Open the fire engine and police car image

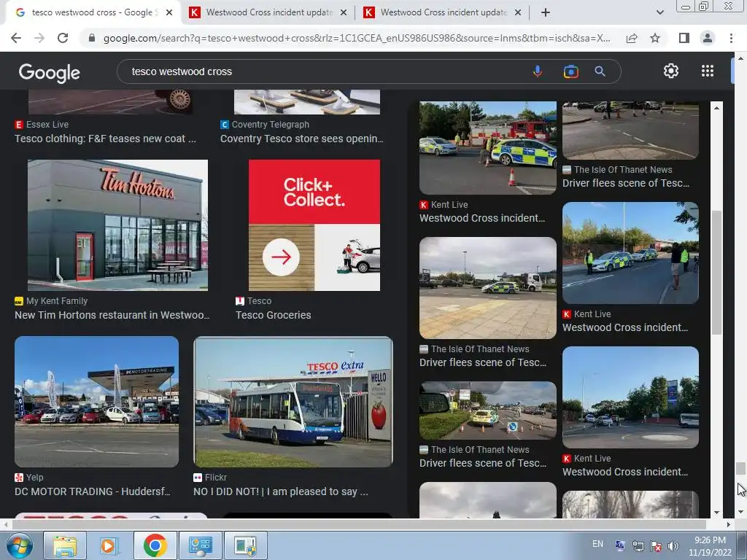488,147
